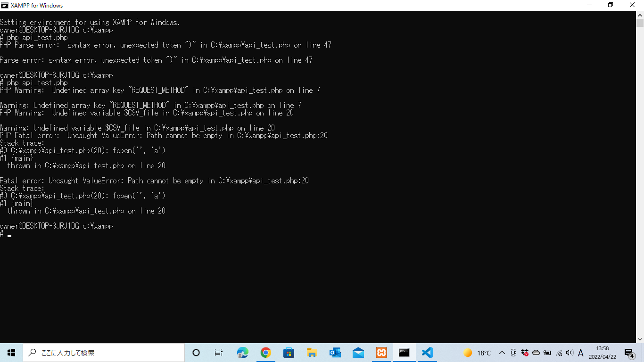Open Microsoft Store from the taskbar
Image resolution: width=644 pixels, height=362 pixels.
click(289, 353)
